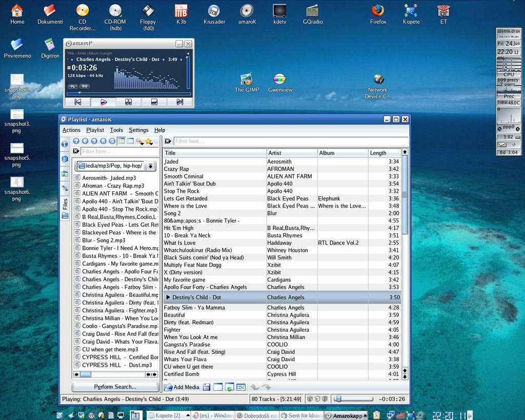This screenshot has height=420, width=525.
Task: Click previous track button in amaroK player
Action: [x=78, y=102]
